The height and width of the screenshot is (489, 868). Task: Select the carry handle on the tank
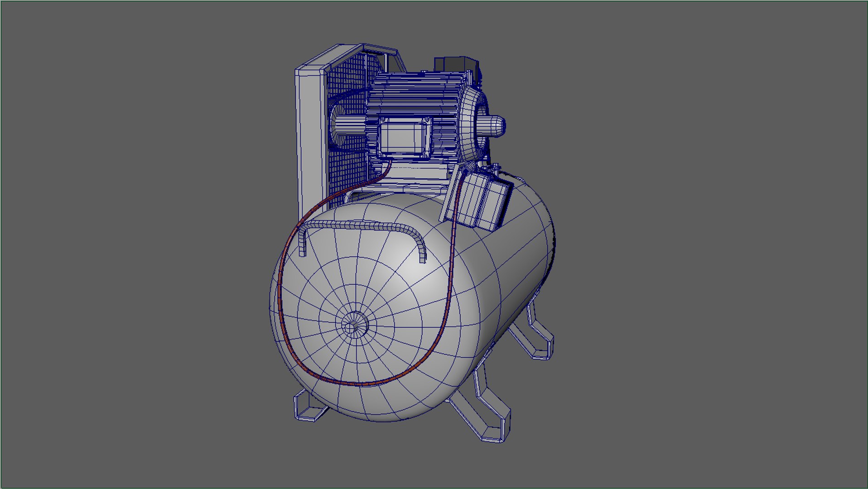coord(362,225)
